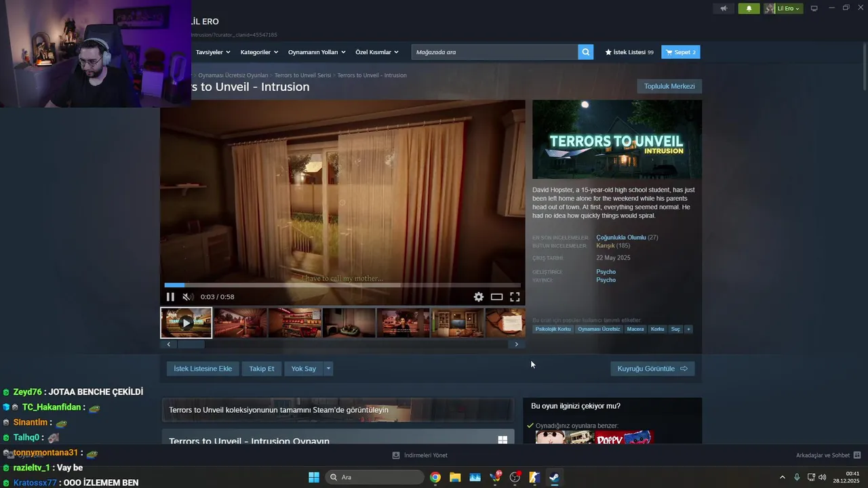Select Macera tag
The image size is (868, 488).
click(635, 329)
